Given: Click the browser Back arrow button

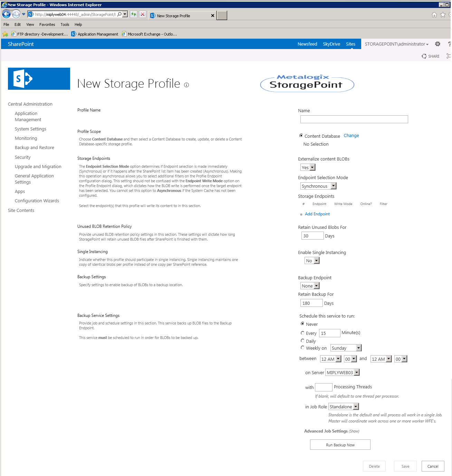Looking at the screenshot, I should 6,14.
